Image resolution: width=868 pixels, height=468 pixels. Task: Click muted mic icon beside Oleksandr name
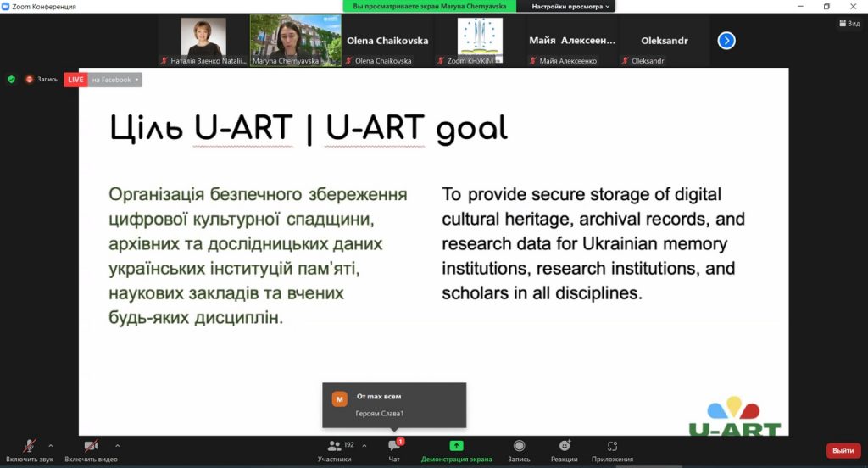pyautogui.click(x=625, y=61)
